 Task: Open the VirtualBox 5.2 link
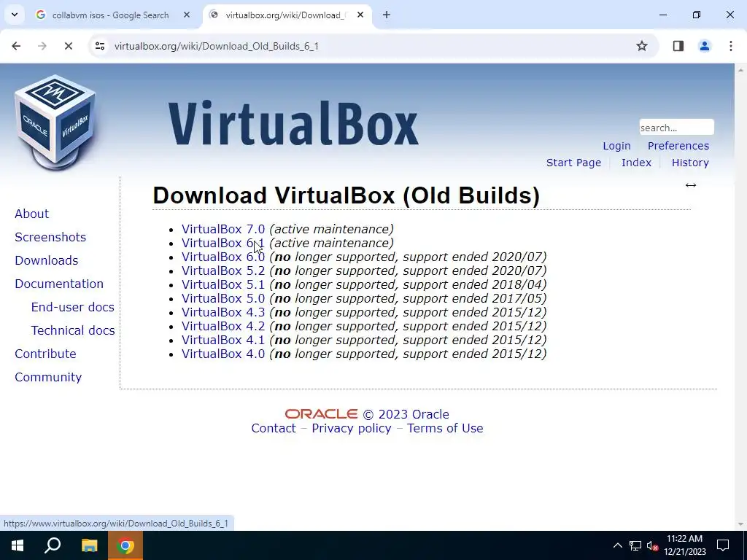[x=223, y=271]
